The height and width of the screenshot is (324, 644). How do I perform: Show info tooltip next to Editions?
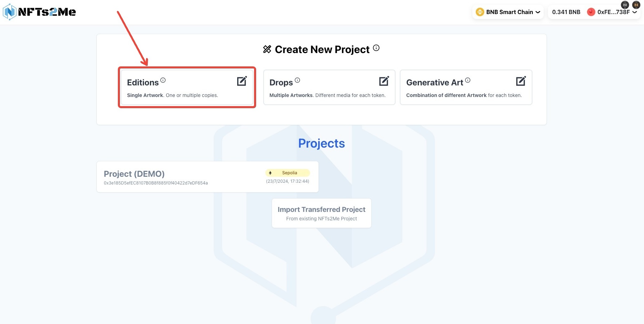pyautogui.click(x=163, y=80)
